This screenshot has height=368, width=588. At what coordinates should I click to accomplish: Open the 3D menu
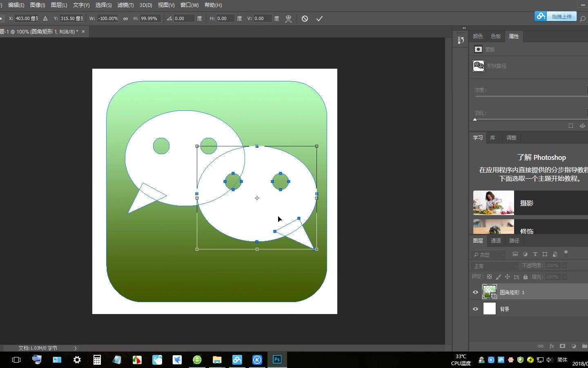point(146,5)
